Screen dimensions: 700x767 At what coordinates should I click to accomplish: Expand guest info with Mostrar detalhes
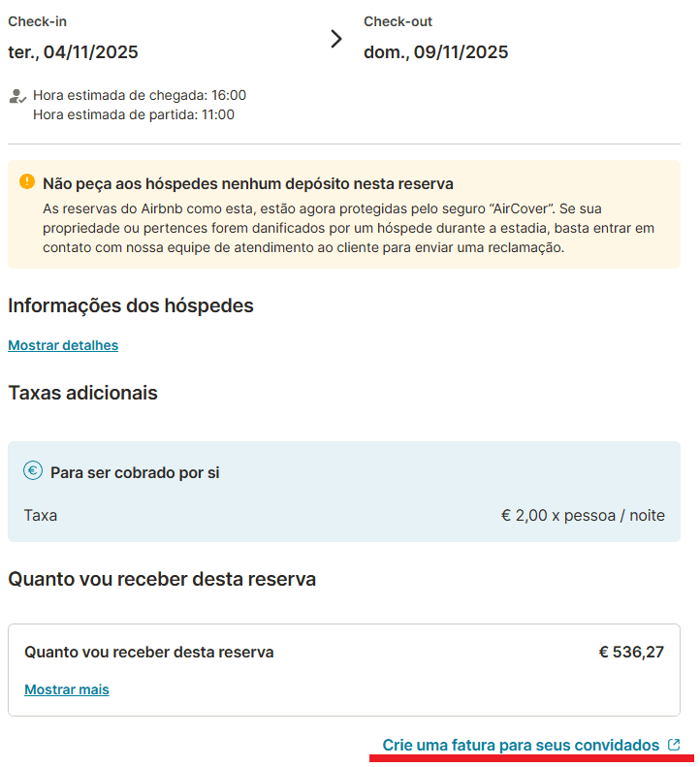pyautogui.click(x=63, y=345)
